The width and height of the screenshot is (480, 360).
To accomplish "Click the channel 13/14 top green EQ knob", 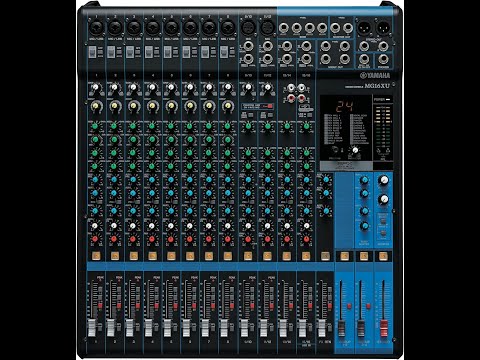I will (x=287, y=126).
